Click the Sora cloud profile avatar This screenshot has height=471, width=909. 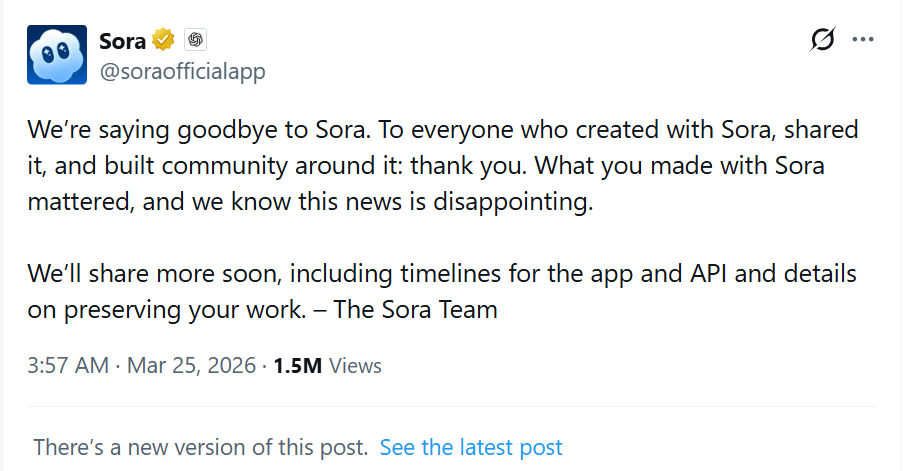59,55
